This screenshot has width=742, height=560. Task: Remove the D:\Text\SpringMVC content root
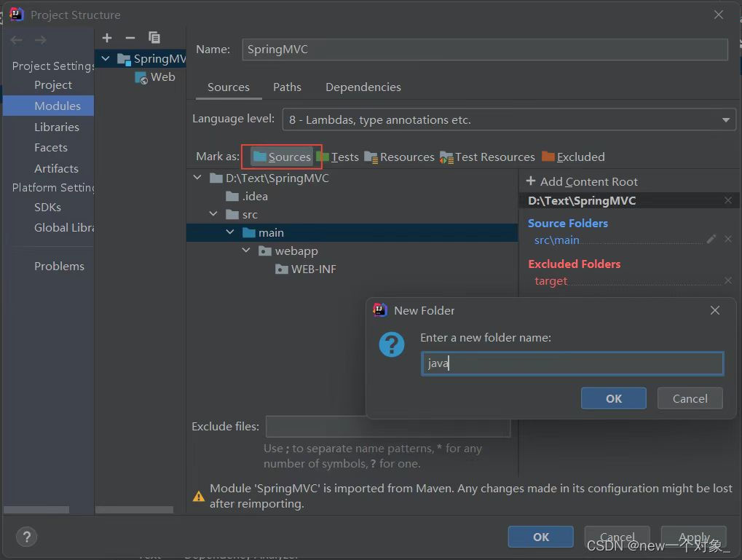[728, 200]
